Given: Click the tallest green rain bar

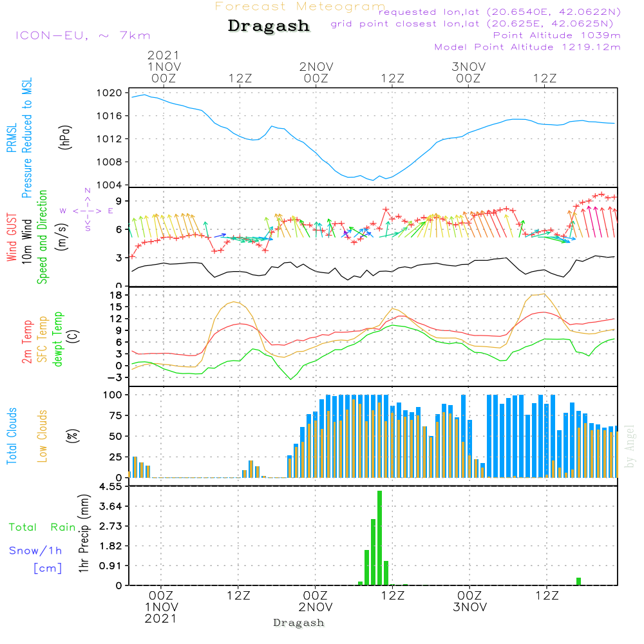Looking at the screenshot, I should click(379, 538).
